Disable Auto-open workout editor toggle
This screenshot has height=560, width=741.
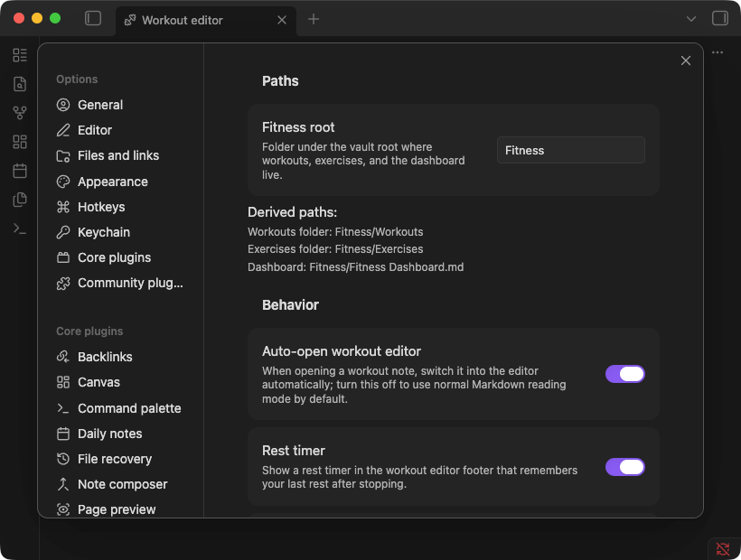coord(624,374)
